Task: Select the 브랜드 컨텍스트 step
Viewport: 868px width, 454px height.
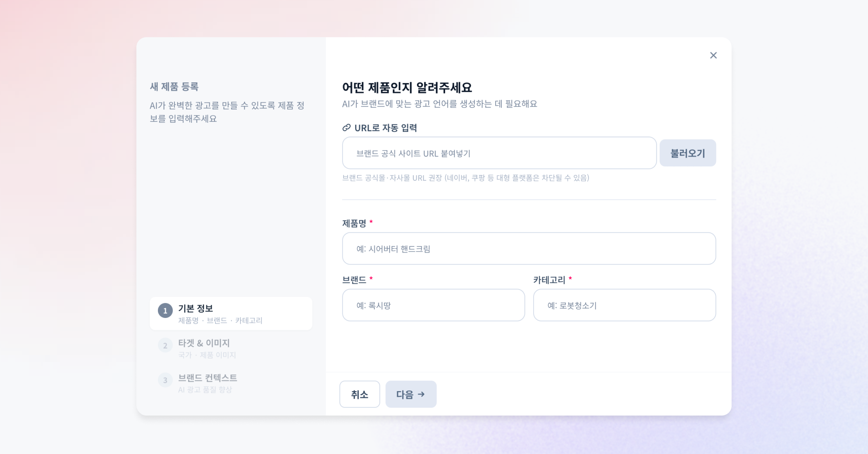Action: point(231,383)
